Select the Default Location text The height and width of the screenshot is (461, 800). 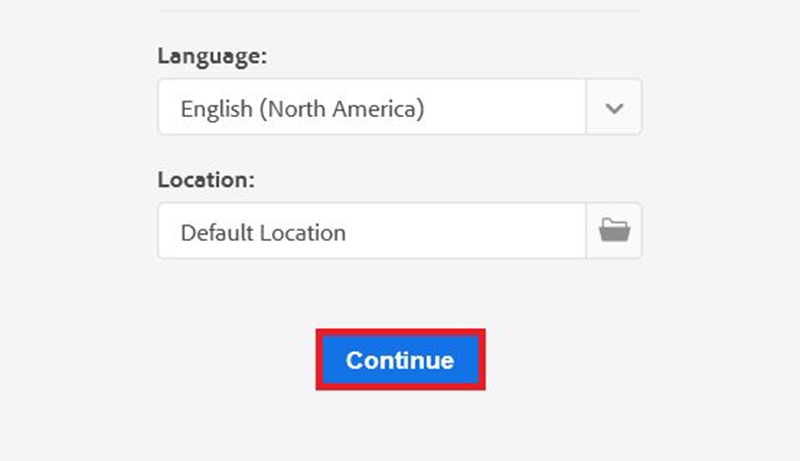tap(263, 233)
